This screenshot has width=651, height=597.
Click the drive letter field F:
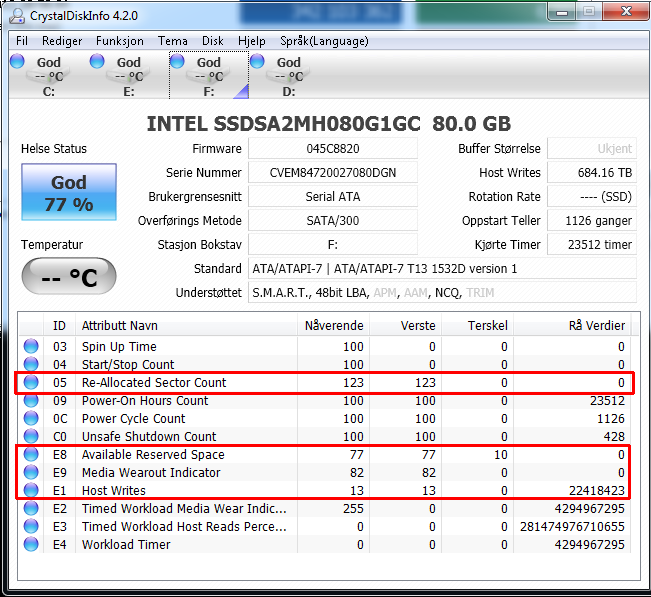pos(333,245)
